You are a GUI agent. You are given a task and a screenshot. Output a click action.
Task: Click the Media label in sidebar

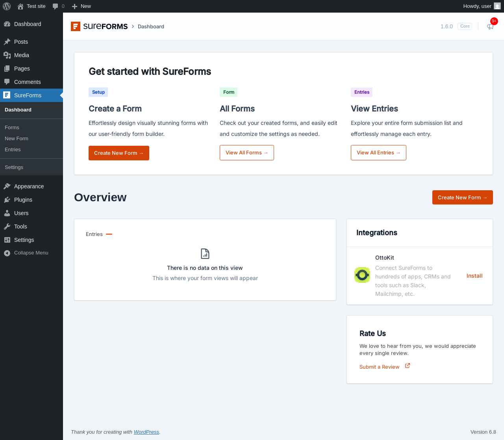[22, 55]
